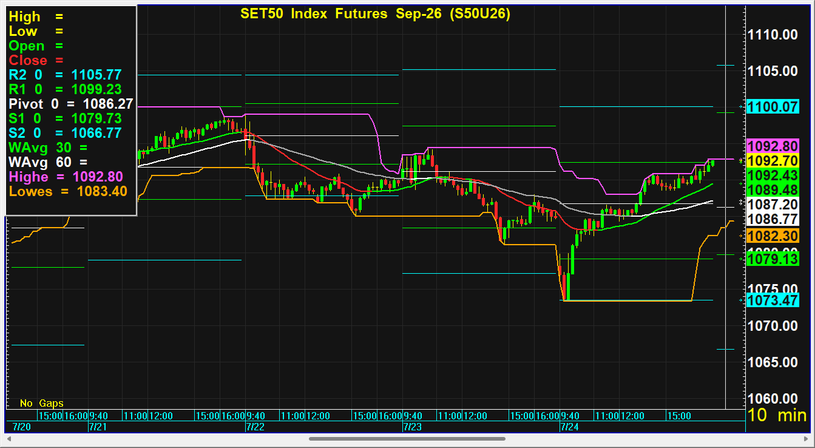Select the Low legend row

[36, 31]
